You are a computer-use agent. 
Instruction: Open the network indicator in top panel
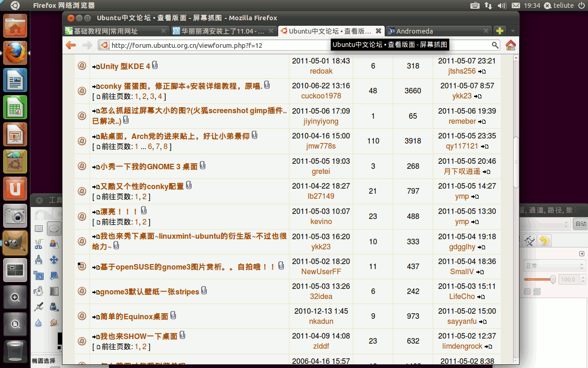488,6
